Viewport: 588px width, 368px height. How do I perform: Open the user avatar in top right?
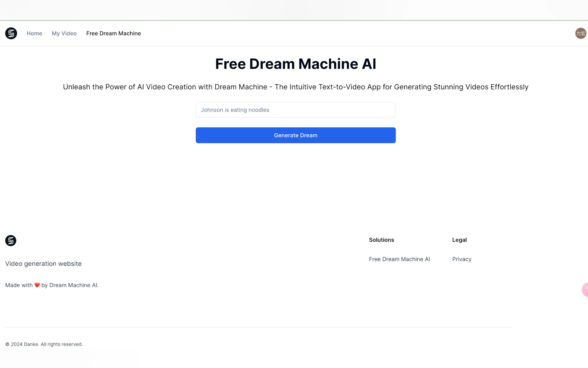(x=580, y=33)
